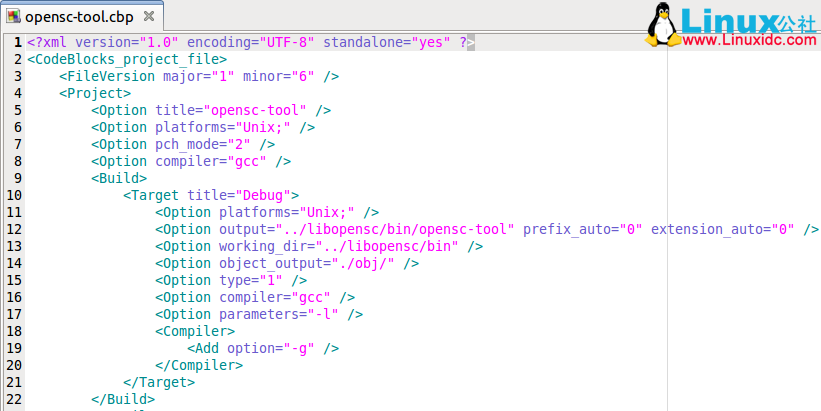Click the prefix_auto="0" attribute
The height and width of the screenshot is (411, 821).
tap(583, 230)
